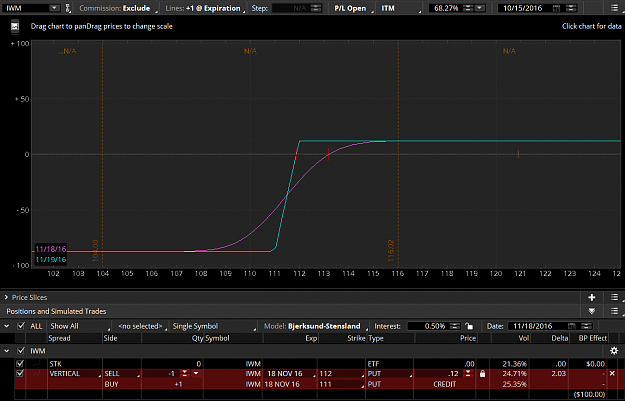The width and height of the screenshot is (625, 401).
Task: Open the Commission: Exclude dropdown
Action: click(x=117, y=8)
